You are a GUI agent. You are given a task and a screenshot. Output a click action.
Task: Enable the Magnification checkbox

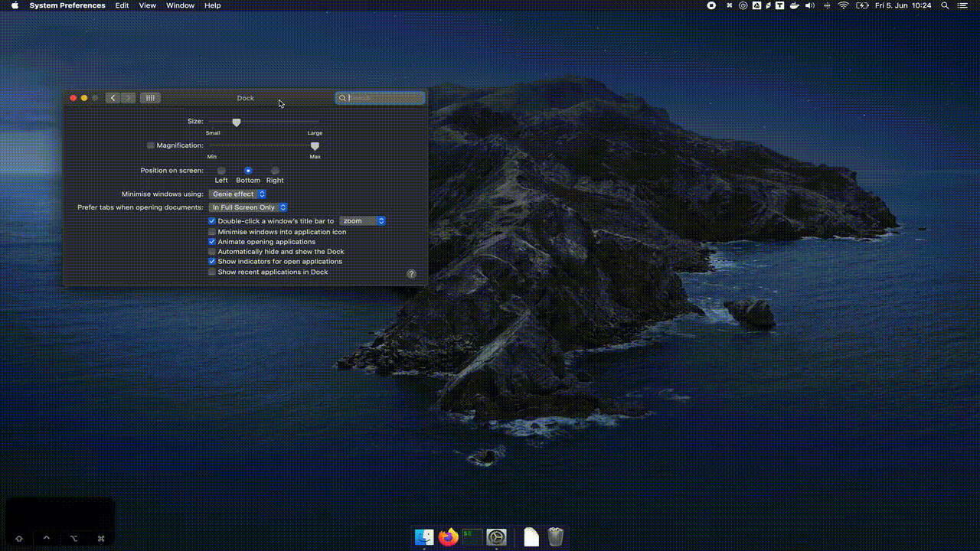151,145
